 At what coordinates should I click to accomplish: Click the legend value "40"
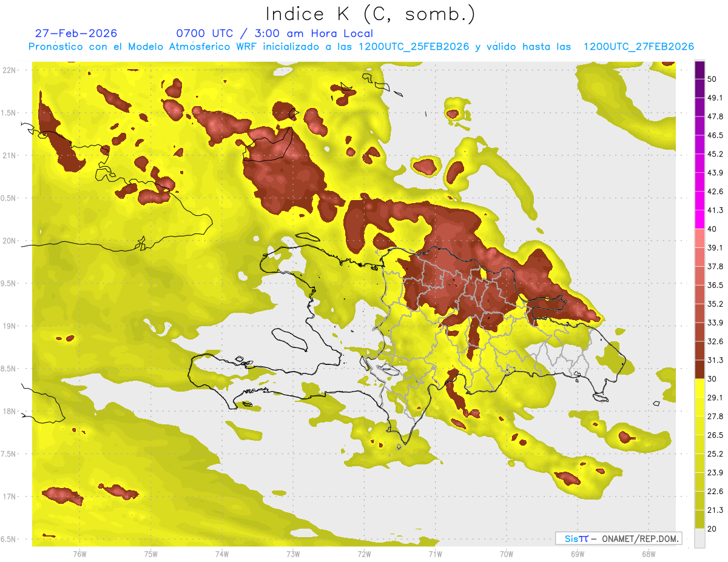(712, 229)
